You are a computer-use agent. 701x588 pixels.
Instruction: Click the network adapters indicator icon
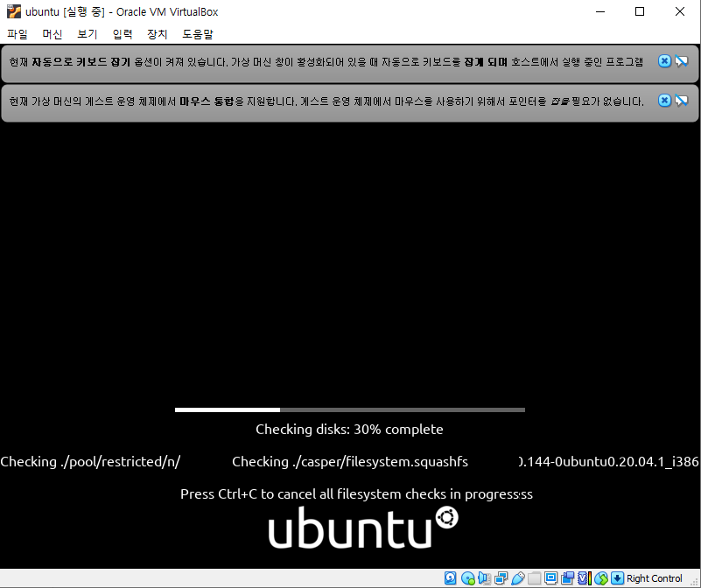(501, 578)
